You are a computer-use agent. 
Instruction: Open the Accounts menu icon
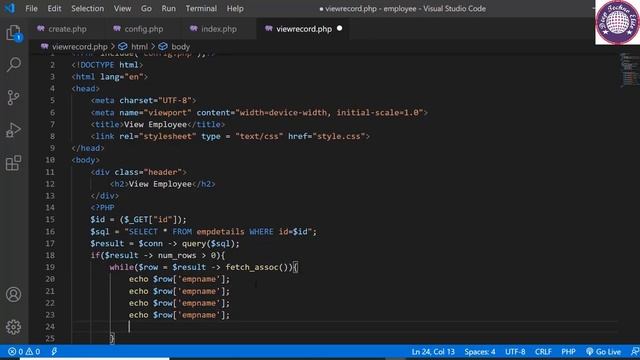click(x=13, y=294)
